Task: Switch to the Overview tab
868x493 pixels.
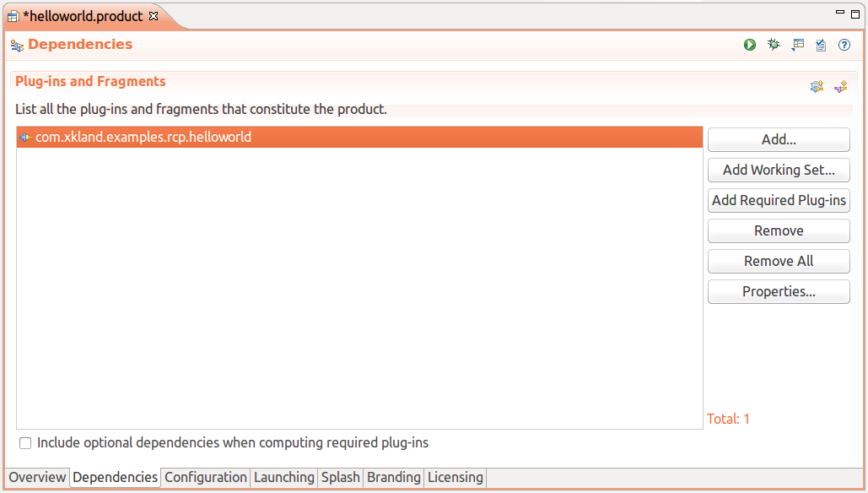Action: 37,478
